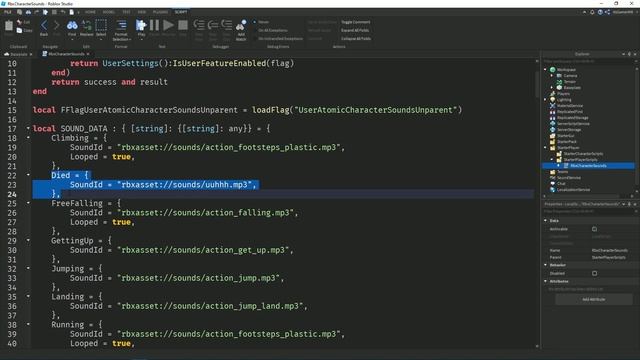Select the On All Exceptions radio option
640x360 pixels.
255,30
